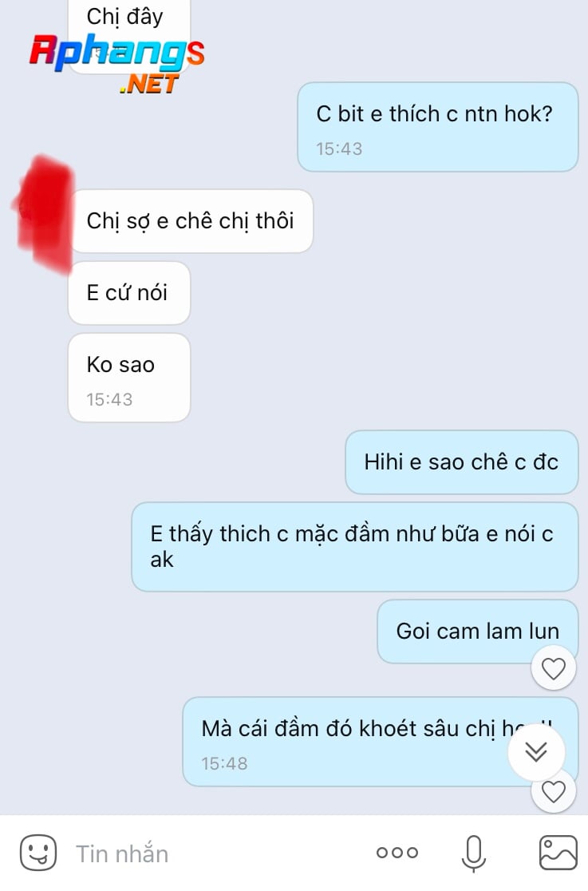Select the "Hihi e sao chê c đc" bubble

[x=461, y=462]
